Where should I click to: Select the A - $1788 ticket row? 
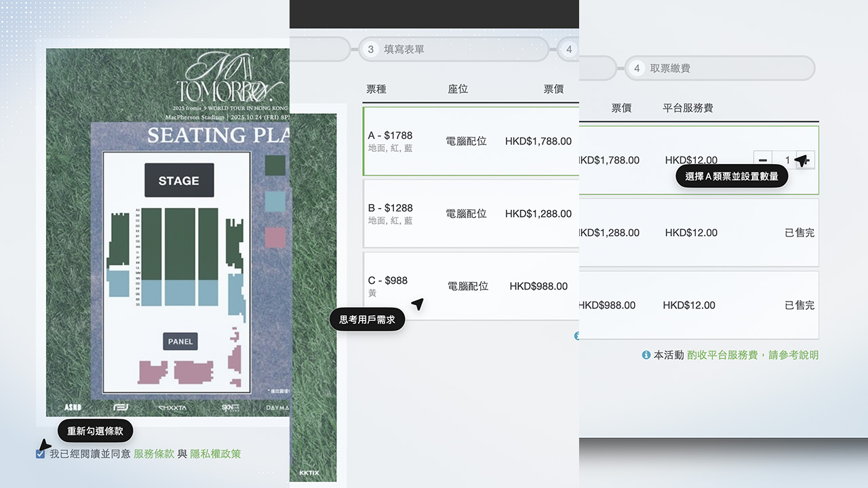point(468,141)
